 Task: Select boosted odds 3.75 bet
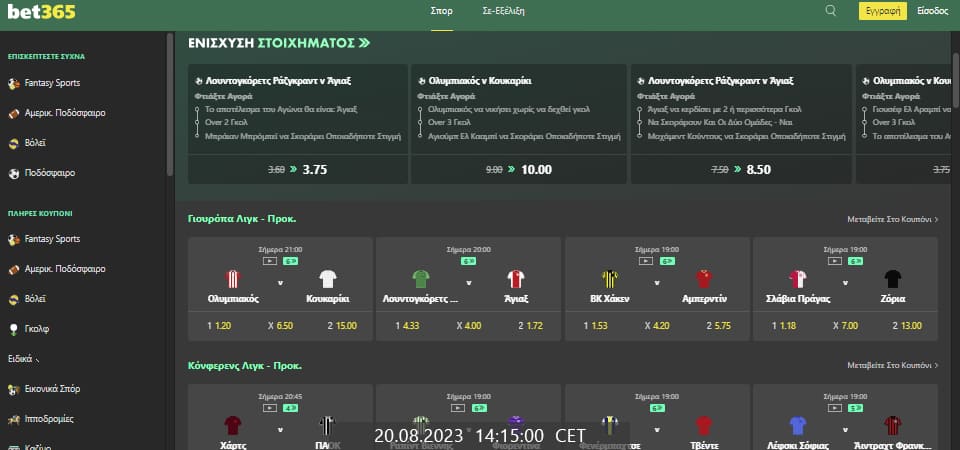[x=298, y=170]
